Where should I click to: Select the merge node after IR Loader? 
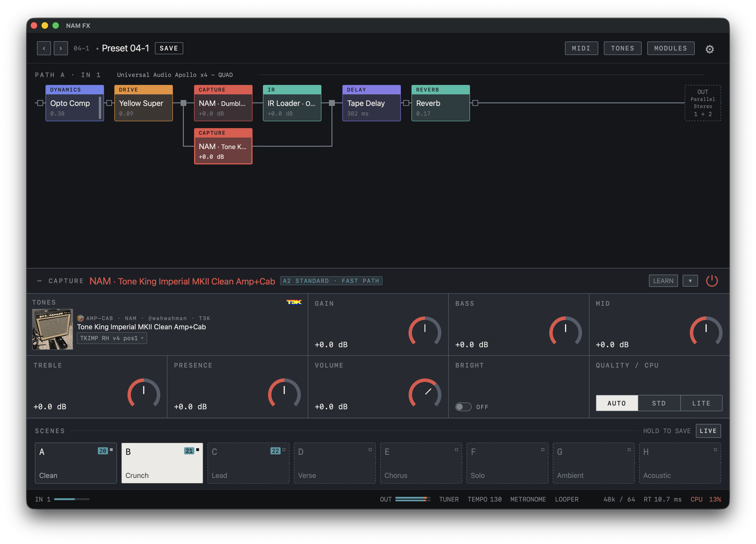click(332, 103)
